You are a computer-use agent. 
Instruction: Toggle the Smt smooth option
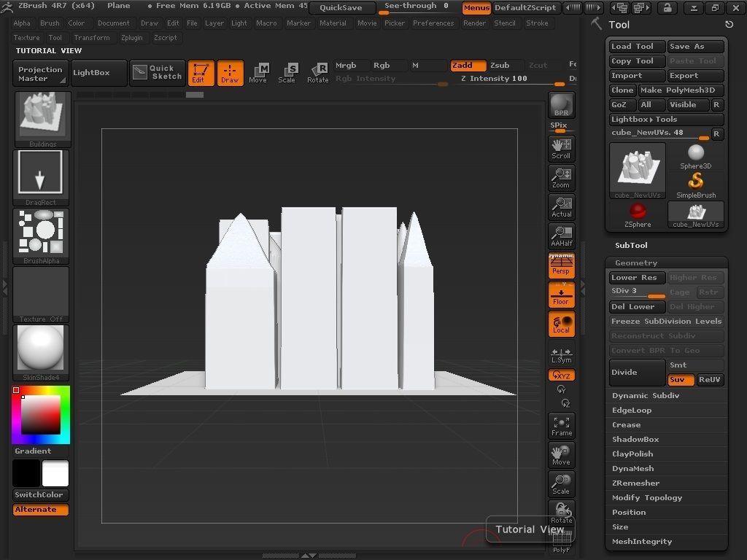point(695,365)
